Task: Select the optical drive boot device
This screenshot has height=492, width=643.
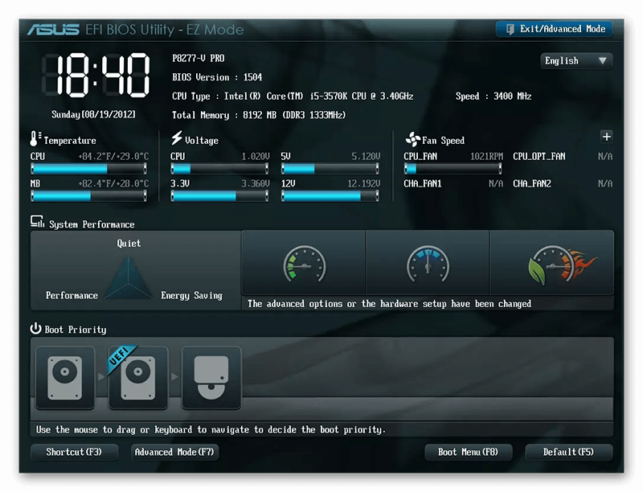Action: pyautogui.click(x=211, y=378)
